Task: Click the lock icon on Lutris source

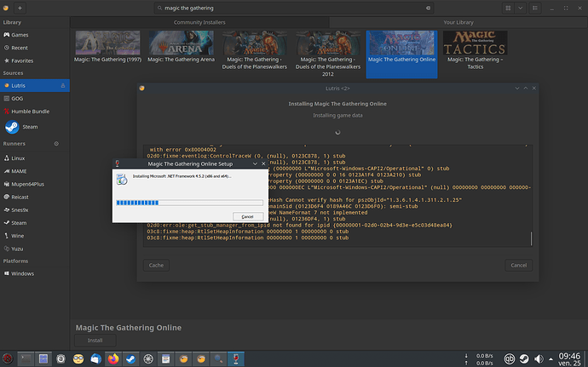Action: pos(62,85)
